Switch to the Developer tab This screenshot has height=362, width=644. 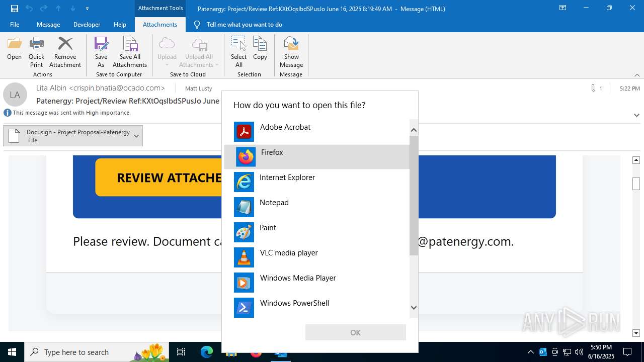87,25
